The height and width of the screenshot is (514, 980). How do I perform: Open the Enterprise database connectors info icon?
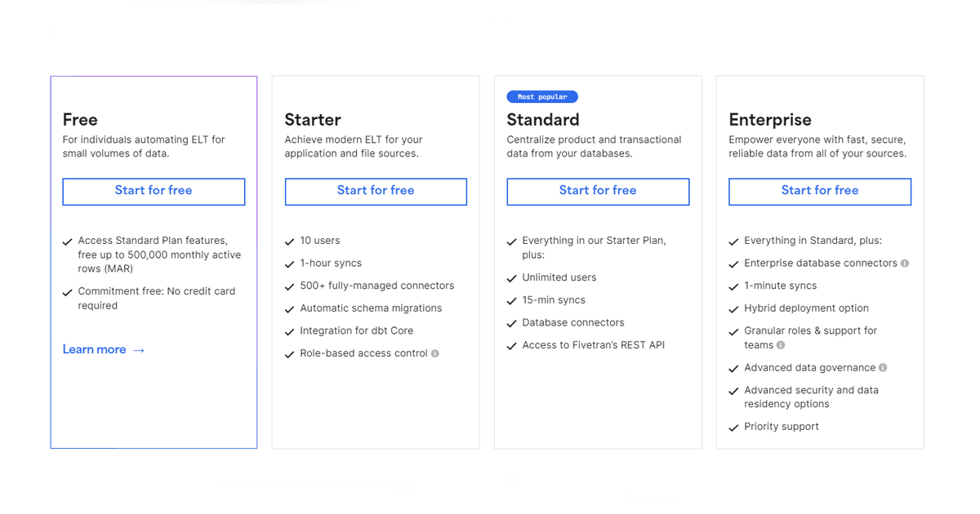pyautogui.click(x=905, y=264)
